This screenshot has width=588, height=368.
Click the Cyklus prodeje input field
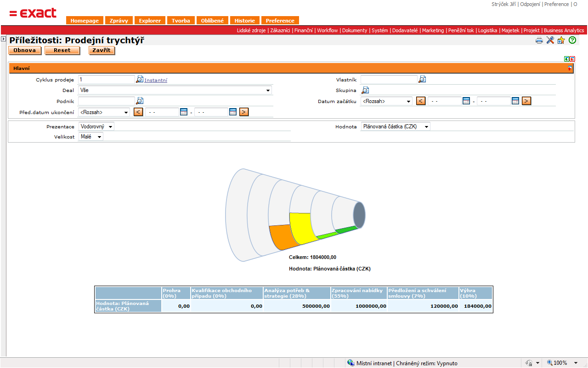(x=107, y=80)
